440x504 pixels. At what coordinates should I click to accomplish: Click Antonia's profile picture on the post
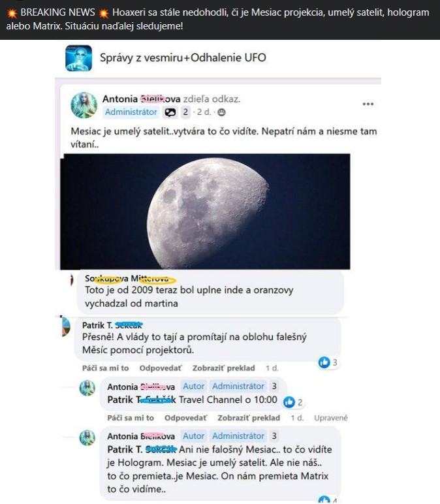tap(84, 105)
